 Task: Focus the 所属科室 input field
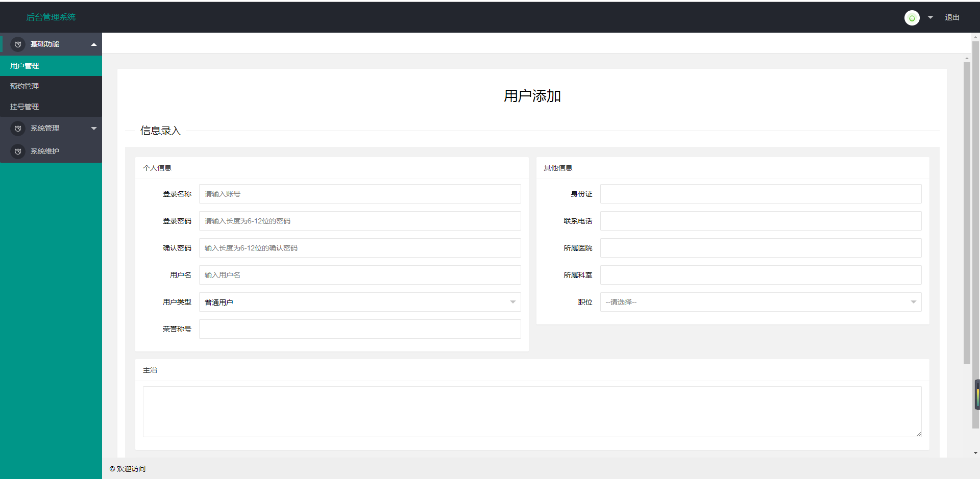(761, 275)
